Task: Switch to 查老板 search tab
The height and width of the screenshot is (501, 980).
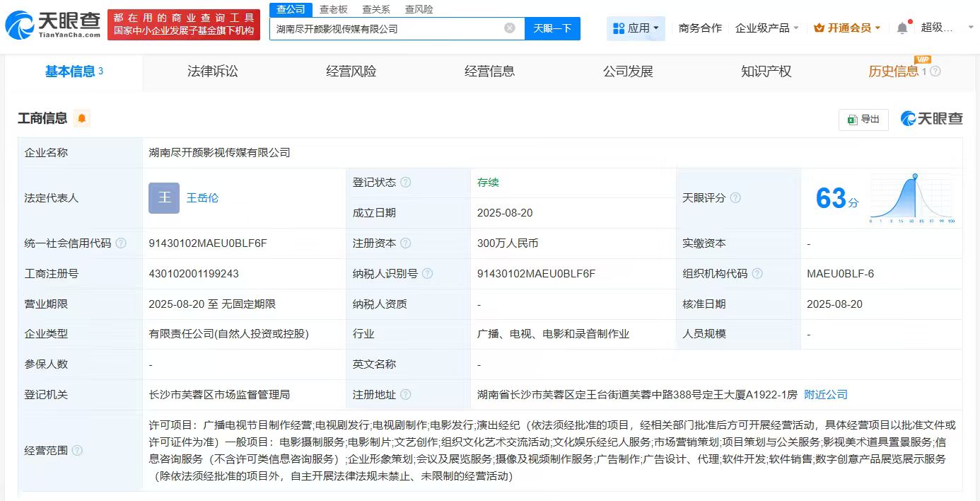Action: tap(333, 9)
